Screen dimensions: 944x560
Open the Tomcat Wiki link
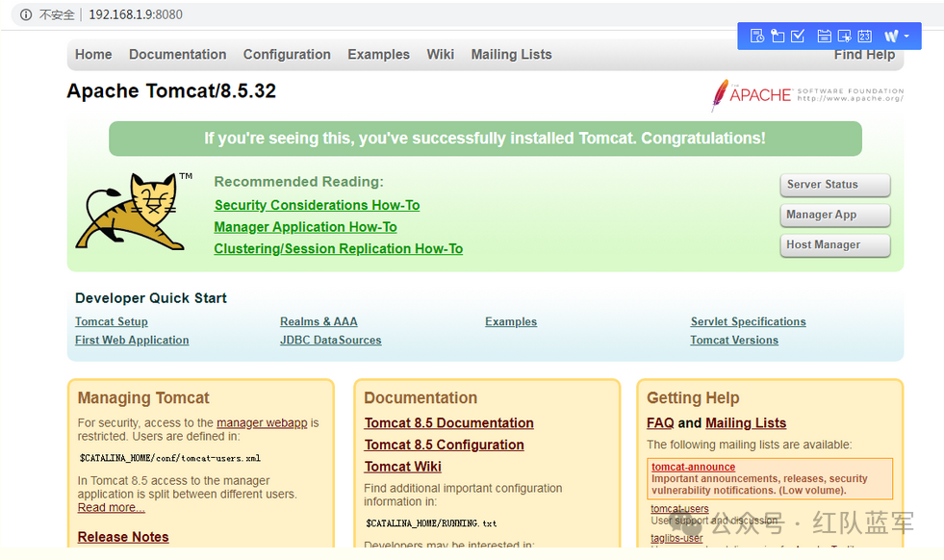point(402,467)
